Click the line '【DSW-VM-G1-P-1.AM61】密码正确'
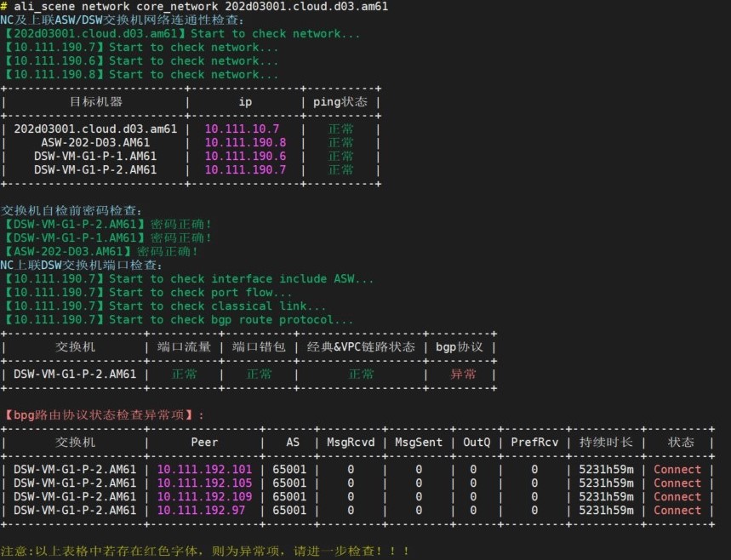The image size is (731, 560). (x=106, y=237)
